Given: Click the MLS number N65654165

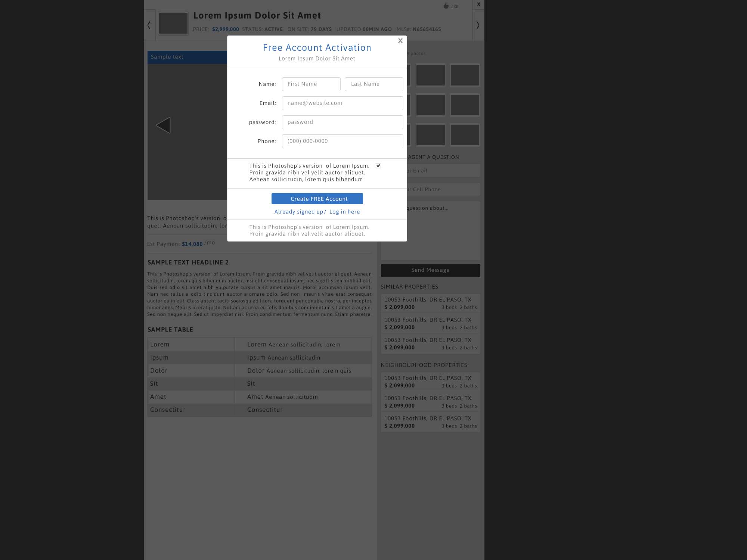Looking at the screenshot, I should [x=427, y=29].
